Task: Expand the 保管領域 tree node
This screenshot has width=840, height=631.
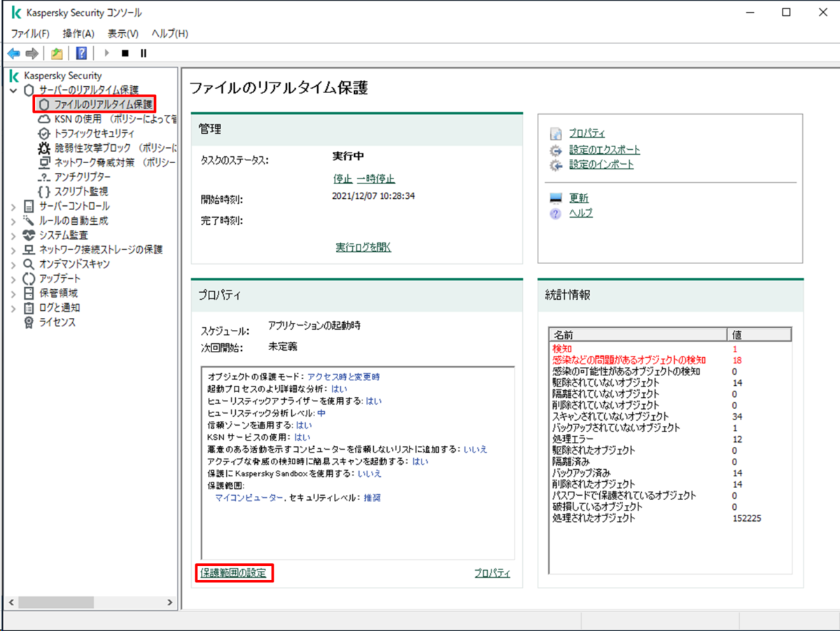Action: [x=13, y=293]
